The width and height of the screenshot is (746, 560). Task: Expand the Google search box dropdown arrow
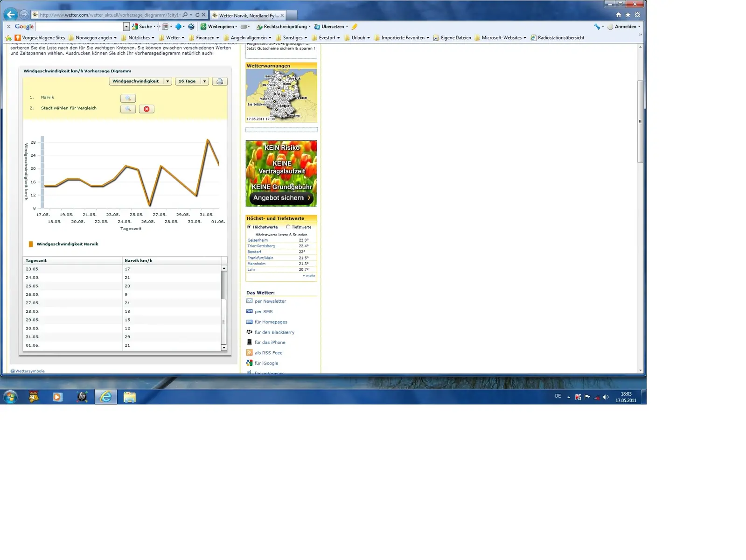(x=126, y=27)
